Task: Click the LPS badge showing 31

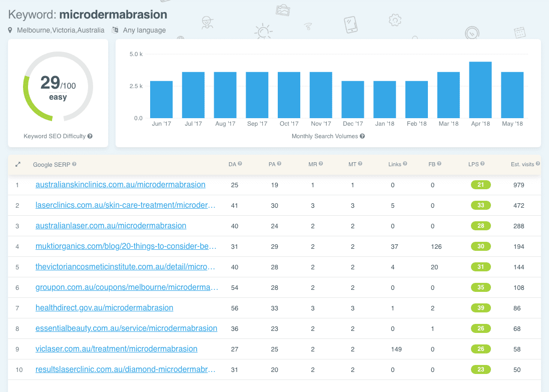Action: pos(481,266)
